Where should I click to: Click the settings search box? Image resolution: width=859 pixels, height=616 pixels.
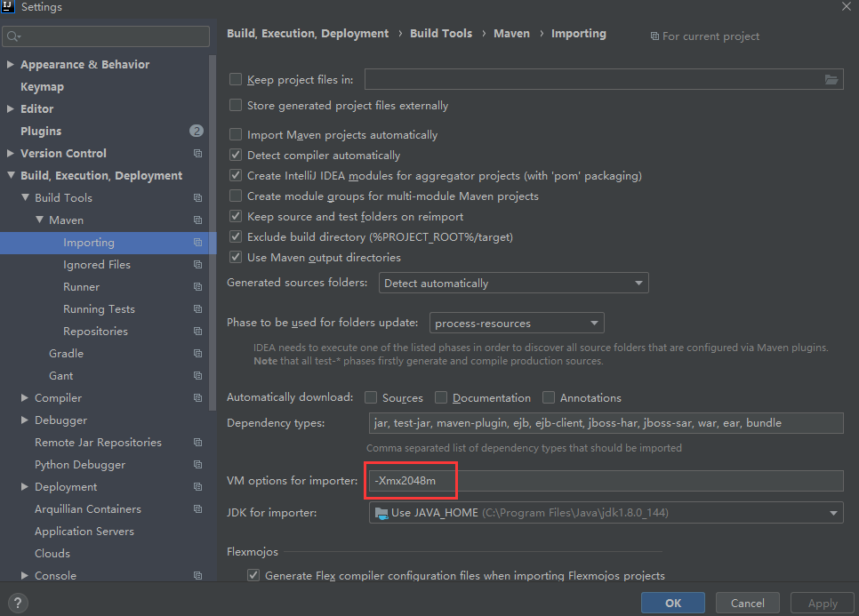[106, 36]
